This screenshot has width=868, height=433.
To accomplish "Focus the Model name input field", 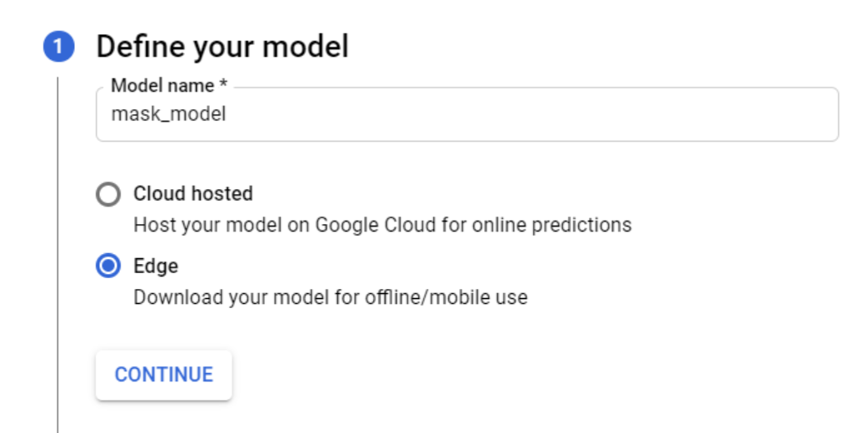I will coord(466,115).
